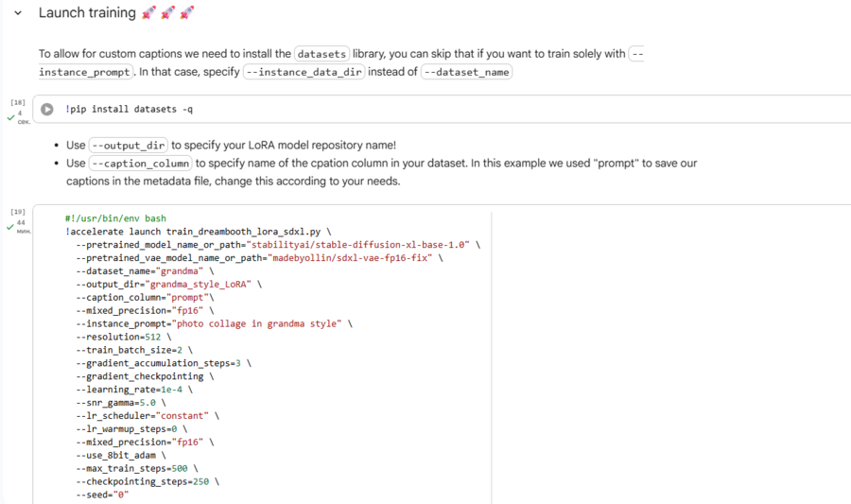Image resolution: width=851 pixels, height=504 pixels.
Task: Click the --instance_data_dir inline code snippet
Action: (x=304, y=72)
